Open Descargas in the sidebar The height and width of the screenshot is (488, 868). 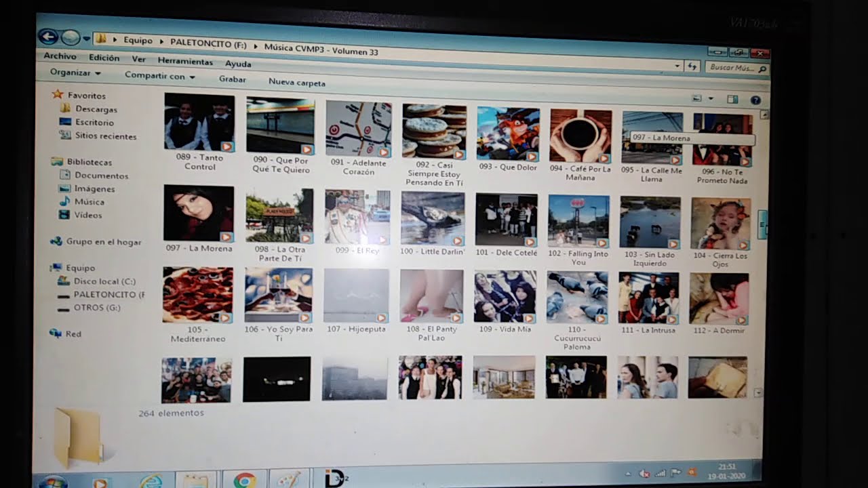click(x=96, y=109)
